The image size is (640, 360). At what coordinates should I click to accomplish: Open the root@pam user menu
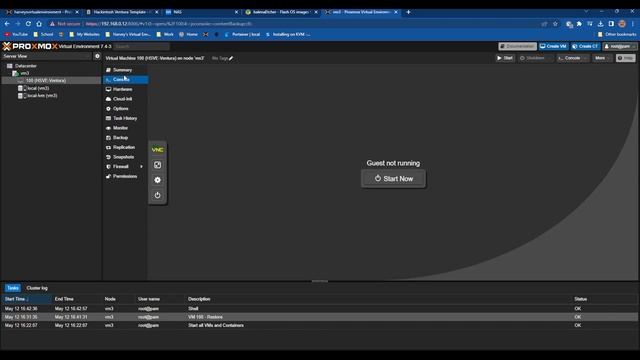point(619,46)
